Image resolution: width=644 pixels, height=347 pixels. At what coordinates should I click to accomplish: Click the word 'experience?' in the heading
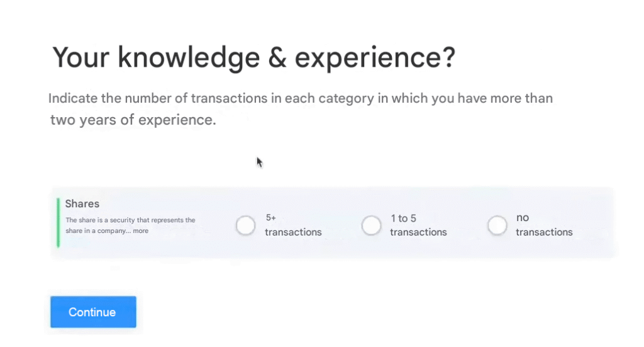375,58
